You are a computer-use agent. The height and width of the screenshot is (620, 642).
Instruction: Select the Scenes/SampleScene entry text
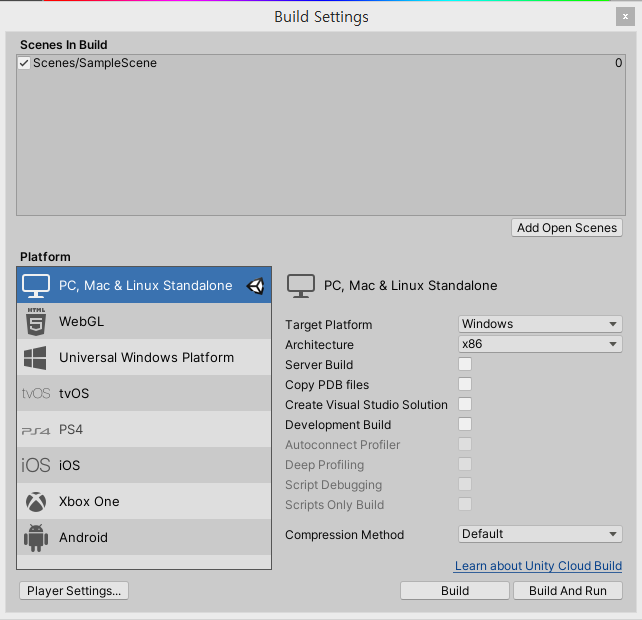pos(95,63)
